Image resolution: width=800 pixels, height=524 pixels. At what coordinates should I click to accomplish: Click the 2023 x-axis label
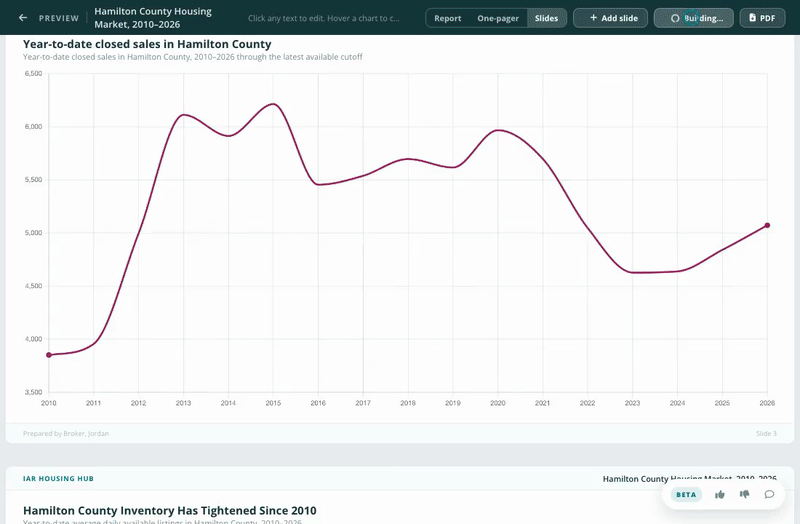tap(632, 403)
